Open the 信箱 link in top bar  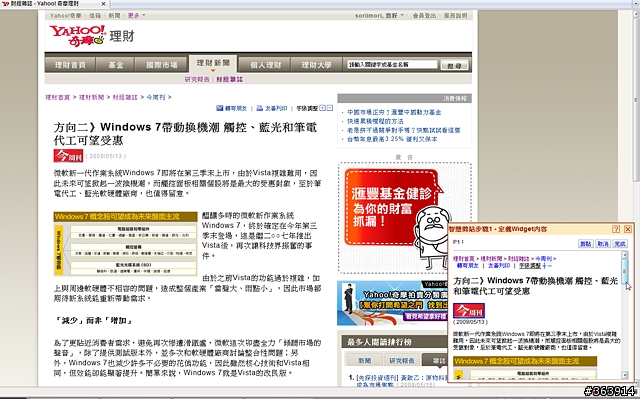tap(95, 16)
